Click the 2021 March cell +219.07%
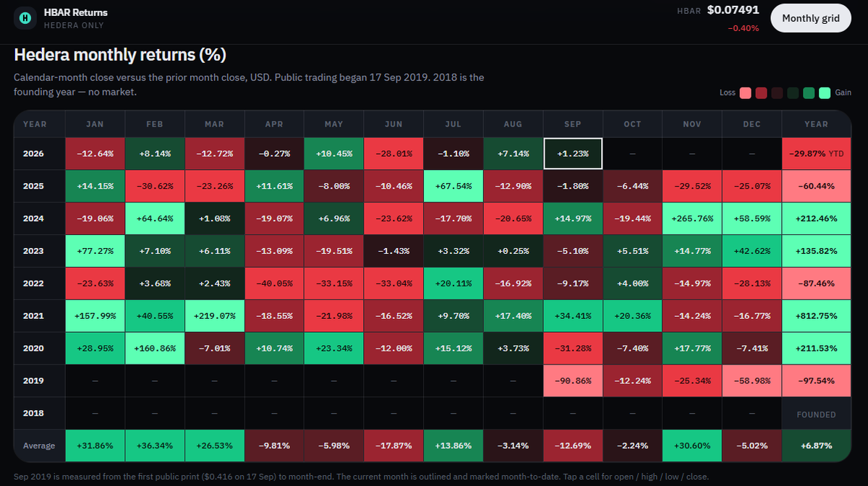Screen dimensions: 868x486 coord(215,316)
